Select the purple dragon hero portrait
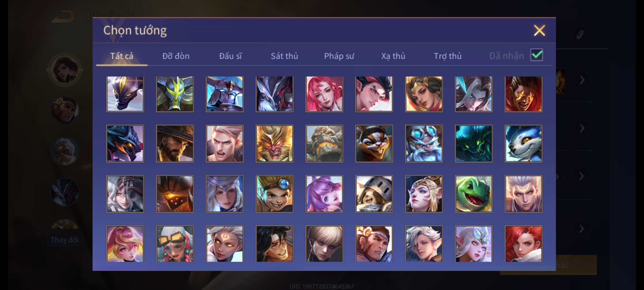 (x=125, y=94)
